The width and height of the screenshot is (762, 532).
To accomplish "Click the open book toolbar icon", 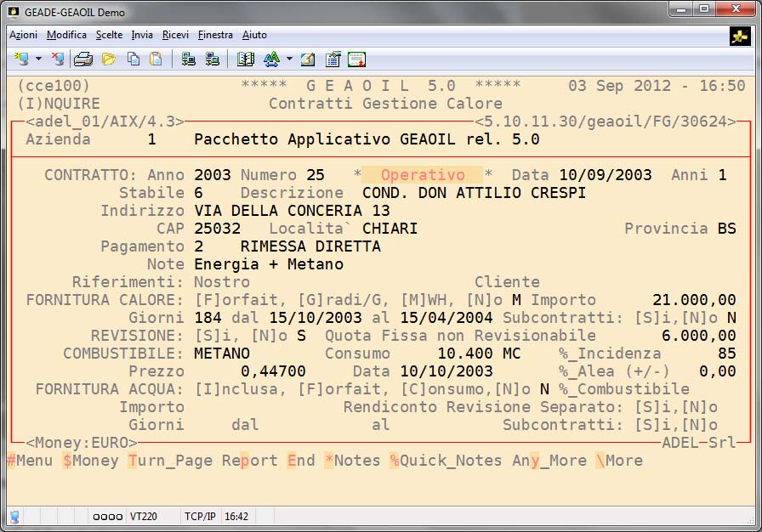I will (246, 59).
